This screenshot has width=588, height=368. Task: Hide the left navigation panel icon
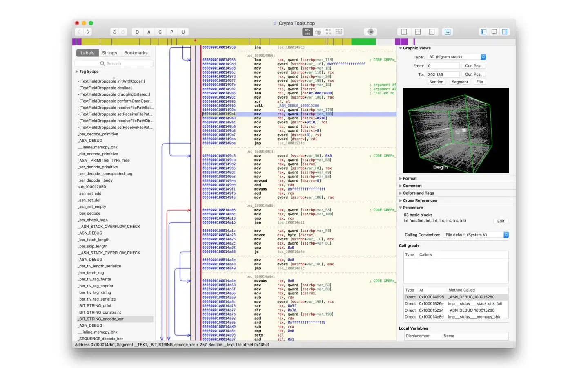pyautogui.click(x=483, y=31)
